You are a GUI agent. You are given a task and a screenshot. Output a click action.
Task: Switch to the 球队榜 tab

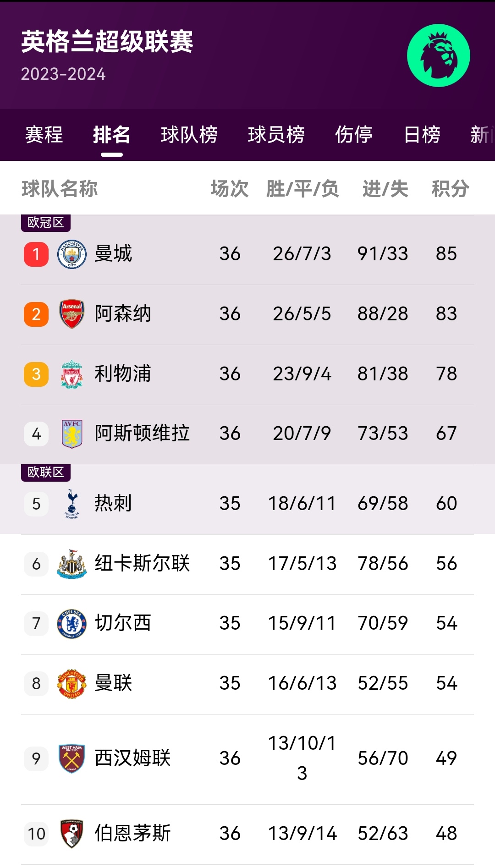coord(189,135)
